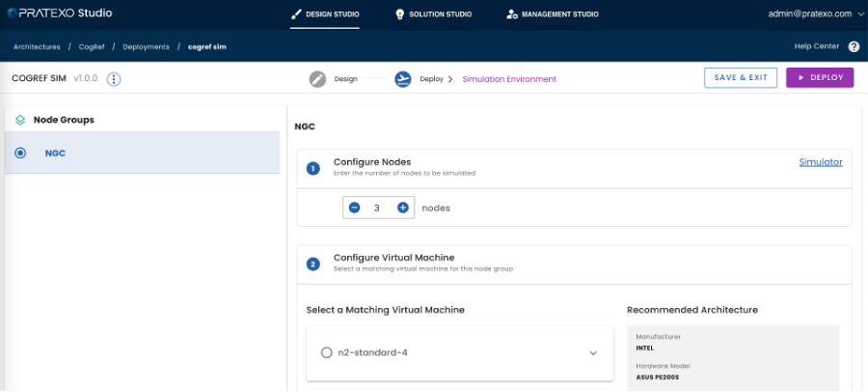Open the Management Studio tab
Viewport: 868px width, 392px height.
click(552, 14)
